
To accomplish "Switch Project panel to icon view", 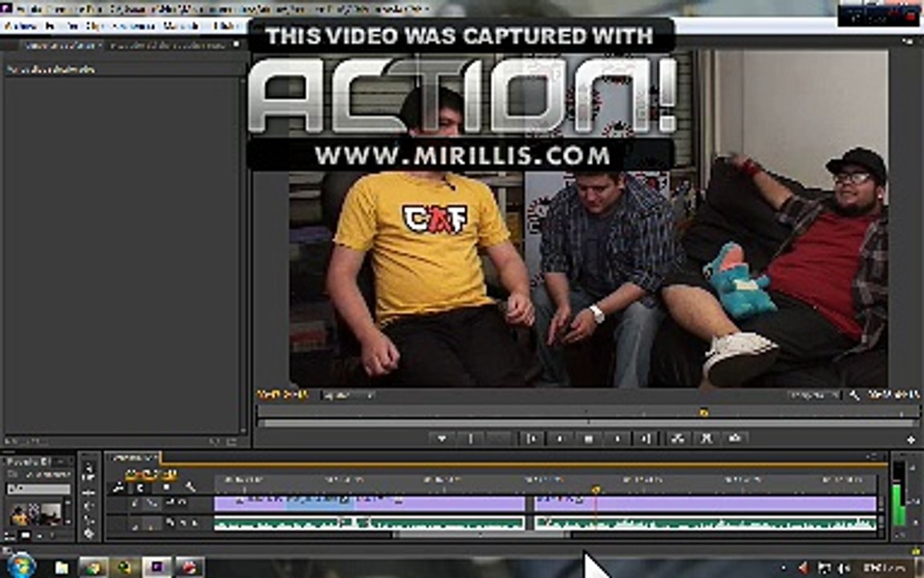I will 26,536.
